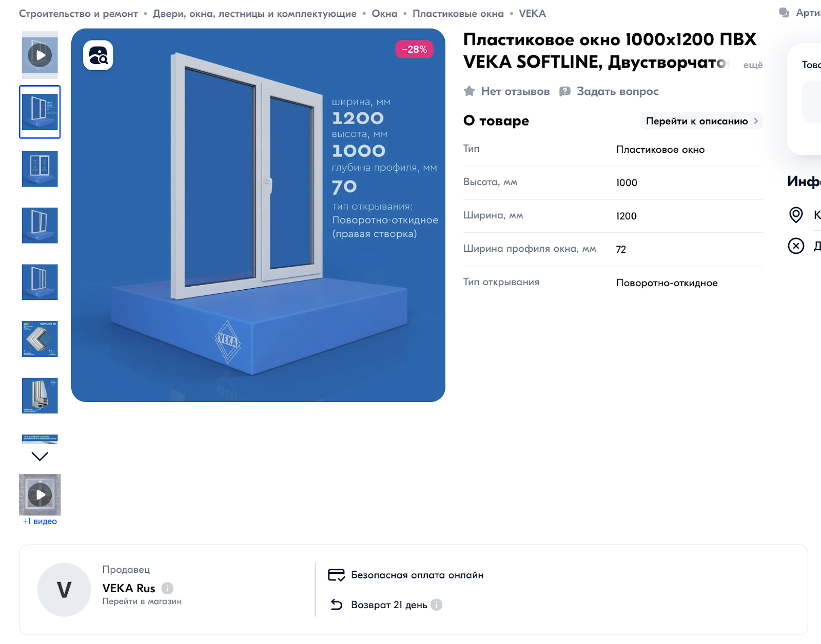
Task: Play the first video thumbnail
Action: (40, 55)
